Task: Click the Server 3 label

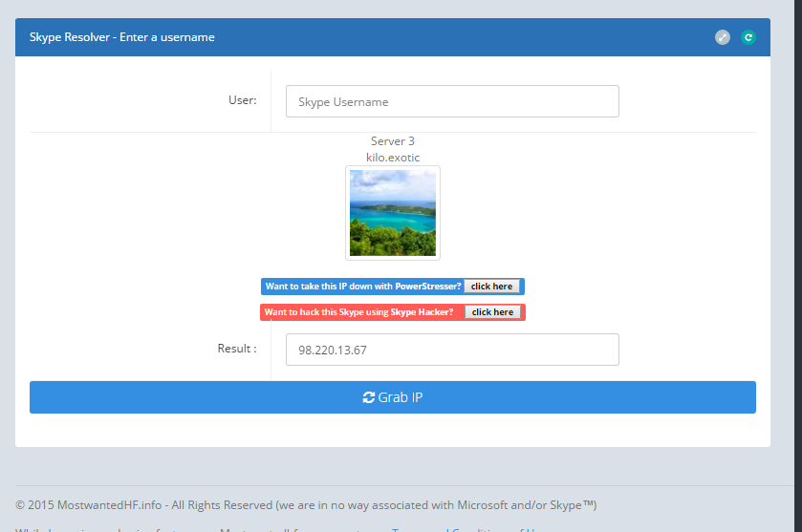Action: click(393, 141)
